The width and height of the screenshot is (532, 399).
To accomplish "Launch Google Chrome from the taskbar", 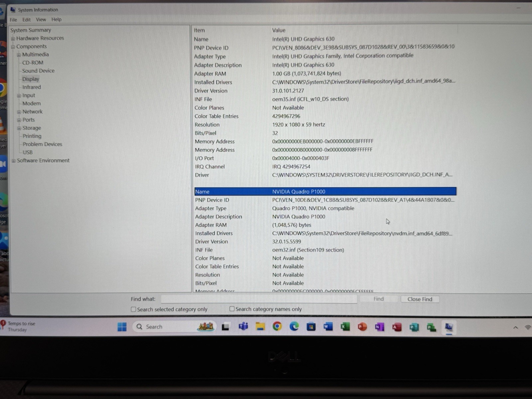I will pyautogui.click(x=277, y=327).
